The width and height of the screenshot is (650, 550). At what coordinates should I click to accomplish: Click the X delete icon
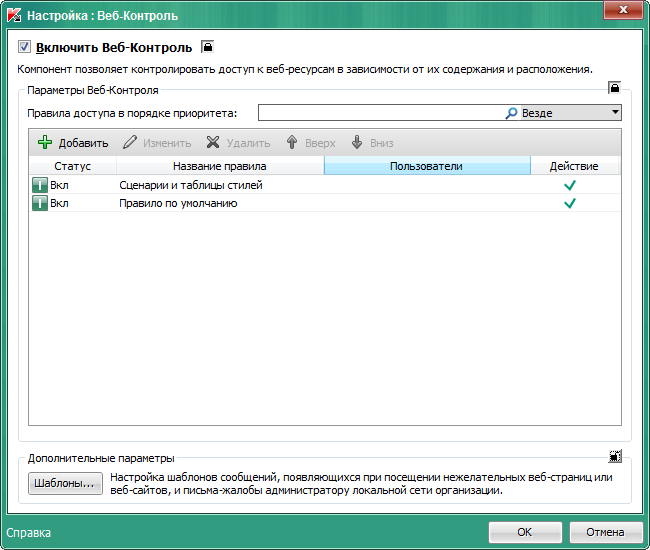213,142
